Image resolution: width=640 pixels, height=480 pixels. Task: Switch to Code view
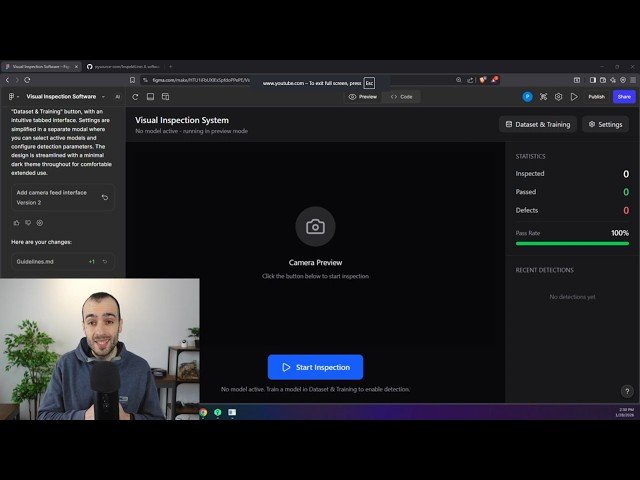pyautogui.click(x=401, y=97)
